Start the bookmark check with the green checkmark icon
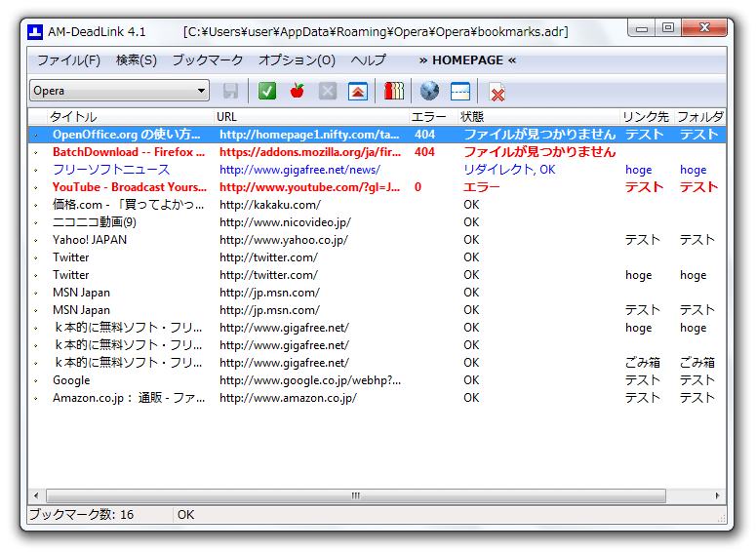Screen dimensions: 756x552 pos(266,91)
